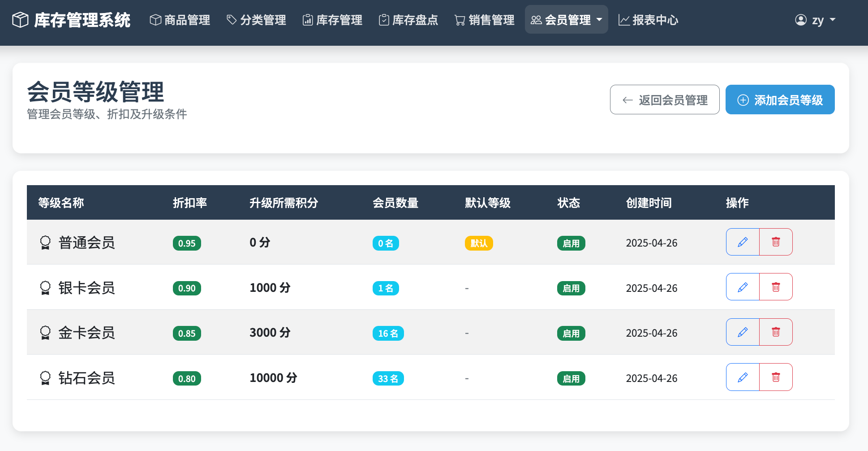Image resolution: width=868 pixels, height=451 pixels.
Task: Go to 分类管理 in the top menu
Action: [256, 20]
